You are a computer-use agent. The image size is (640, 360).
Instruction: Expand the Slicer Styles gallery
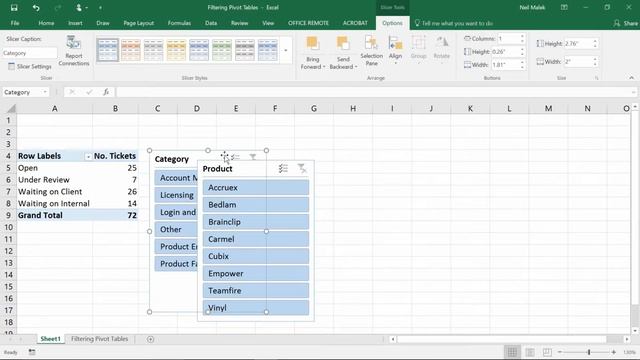286,51
